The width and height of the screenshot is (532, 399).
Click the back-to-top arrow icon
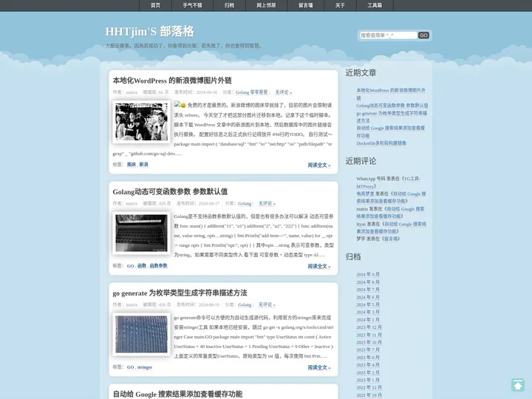click(518, 385)
